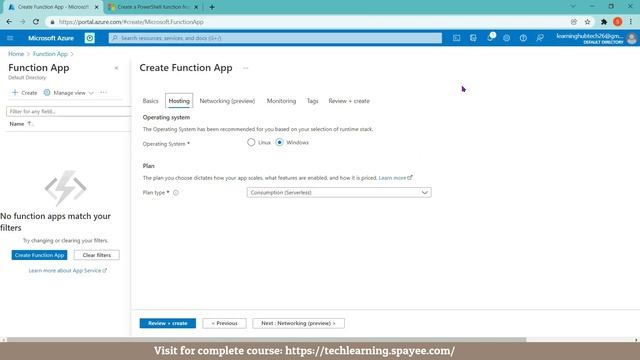Open the Azure portal hamburger menu

click(10, 38)
